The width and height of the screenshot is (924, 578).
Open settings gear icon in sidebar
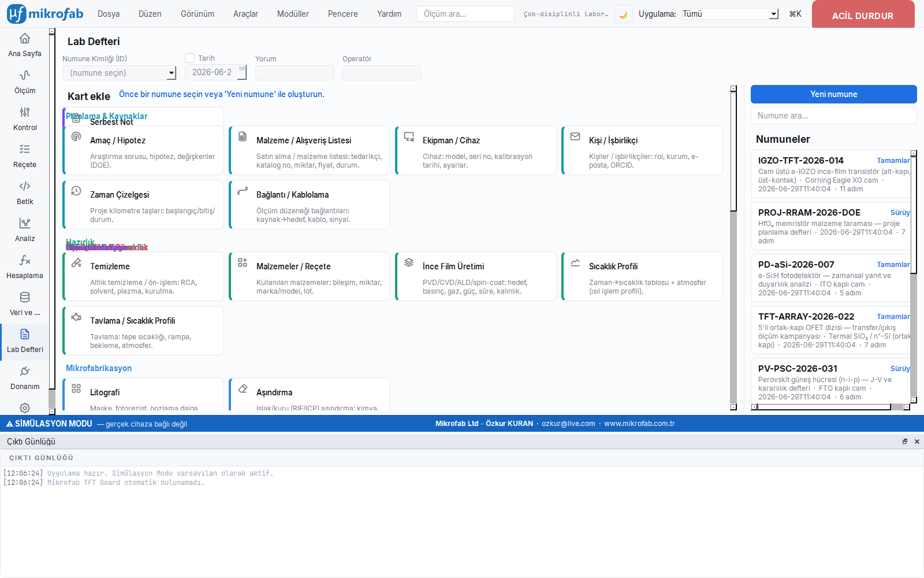(x=25, y=407)
